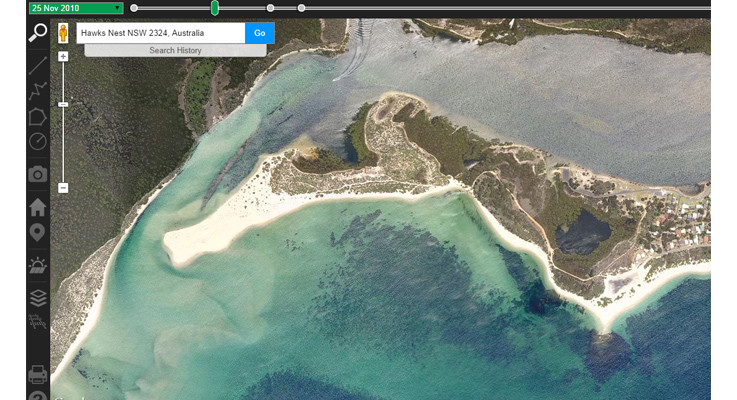The width and height of the screenshot is (737, 400).
Task: Click the home icon in sidebar
Action: [x=37, y=207]
